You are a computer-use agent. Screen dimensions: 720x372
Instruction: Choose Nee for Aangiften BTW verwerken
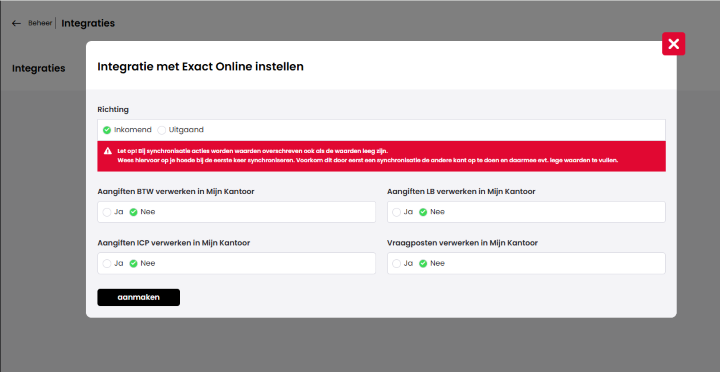(x=134, y=212)
